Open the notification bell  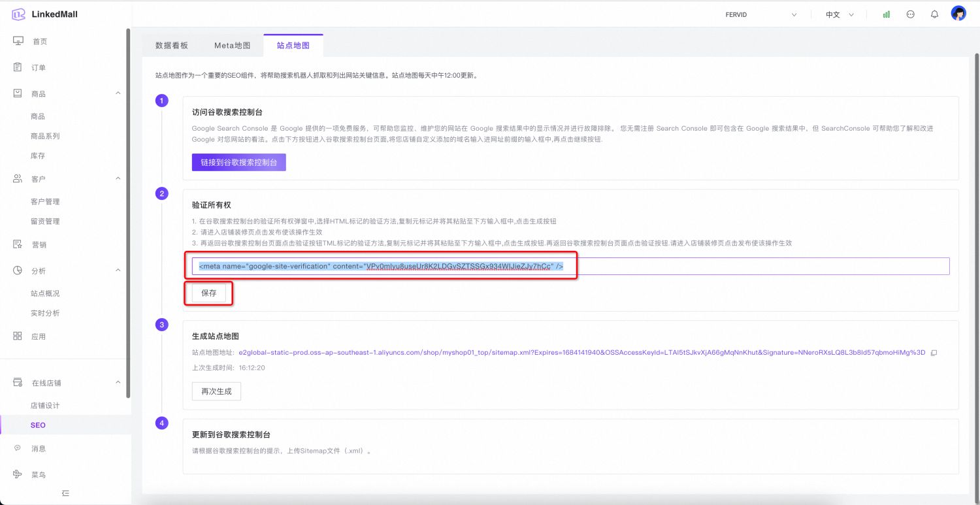[x=934, y=14]
